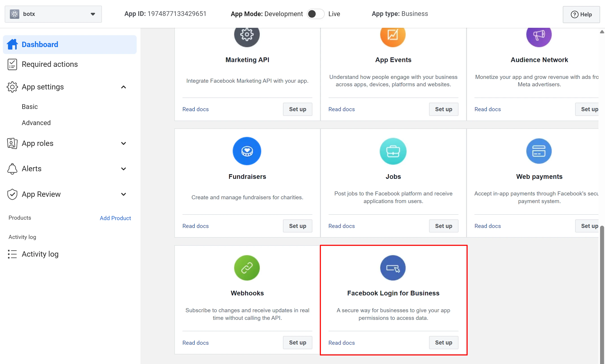The width and height of the screenshot is (605, 364).
Task: Open the botx app selector dropdown
Action: tap(53, 14)
